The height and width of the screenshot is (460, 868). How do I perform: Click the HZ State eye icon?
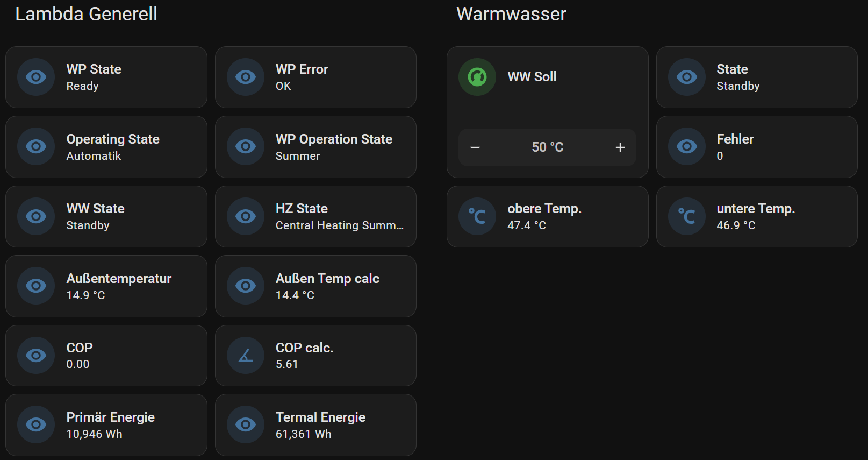pos(245,216)
